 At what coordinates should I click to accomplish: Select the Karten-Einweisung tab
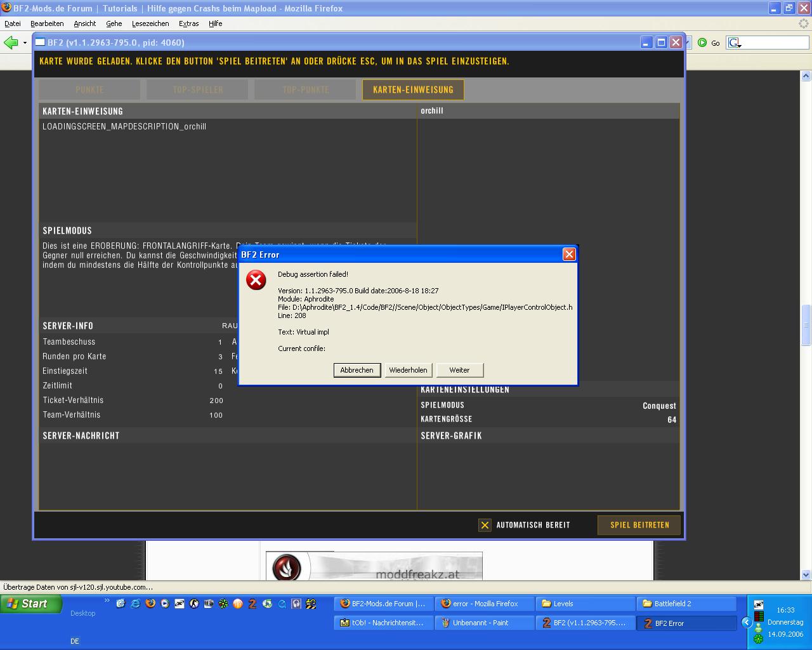[413, 90]
